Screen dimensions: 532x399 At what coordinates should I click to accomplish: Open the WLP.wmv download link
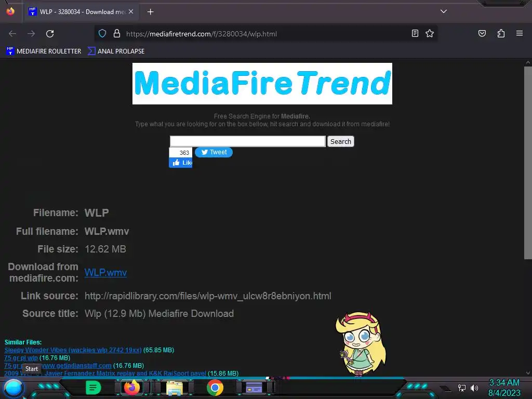[105, 272]
